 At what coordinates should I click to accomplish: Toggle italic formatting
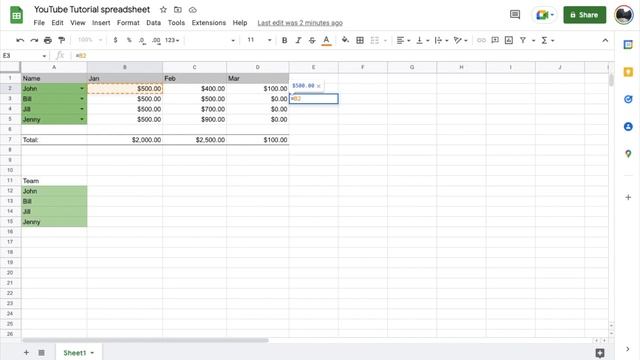click(x=298, y=40)
